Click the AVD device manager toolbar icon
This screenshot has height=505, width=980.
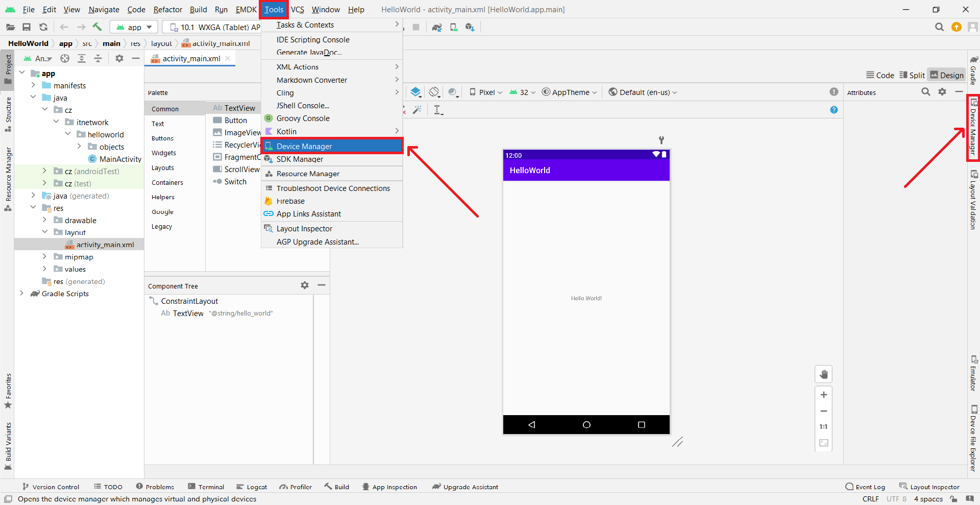(x=454, y=27)
